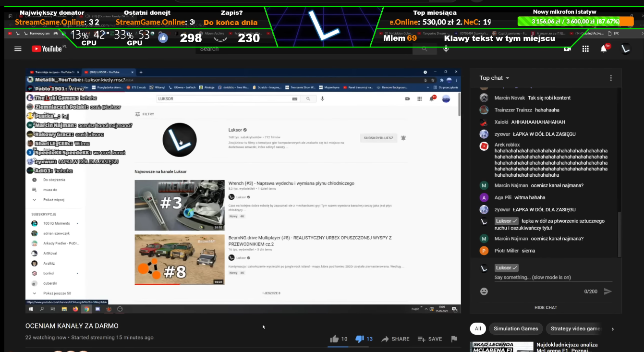Screen dimensions: 644x352
Task: Open the account avatar menu
Action: point(625,49)
